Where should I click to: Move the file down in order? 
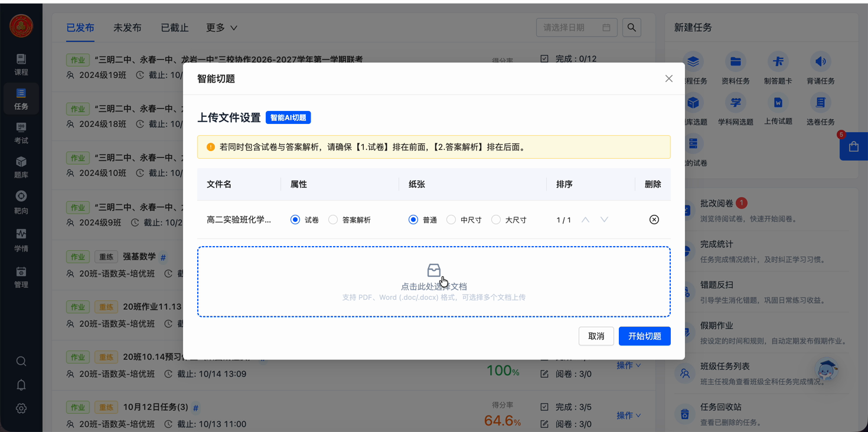tap(604, 220)
